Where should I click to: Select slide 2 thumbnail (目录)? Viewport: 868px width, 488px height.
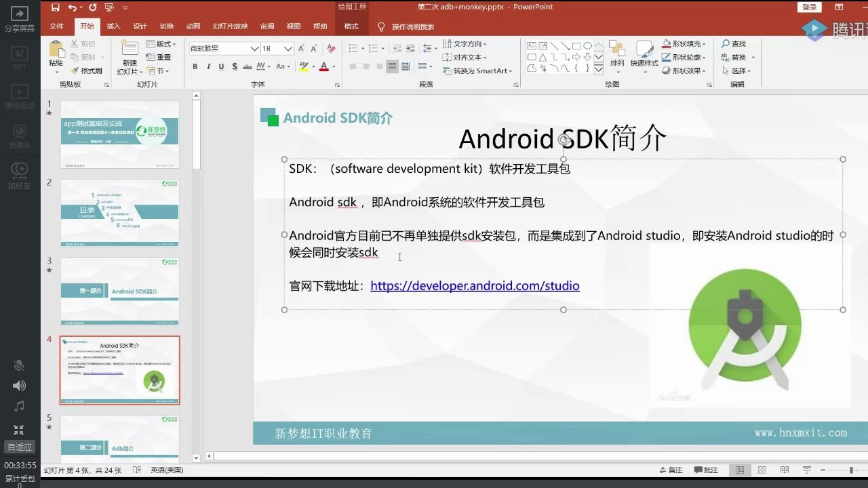(120, 213)
